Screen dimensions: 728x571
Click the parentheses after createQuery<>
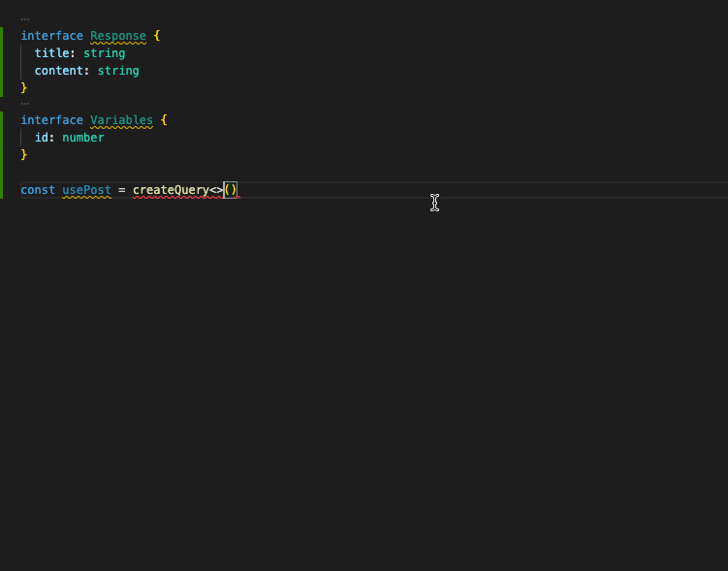[231, 190]
